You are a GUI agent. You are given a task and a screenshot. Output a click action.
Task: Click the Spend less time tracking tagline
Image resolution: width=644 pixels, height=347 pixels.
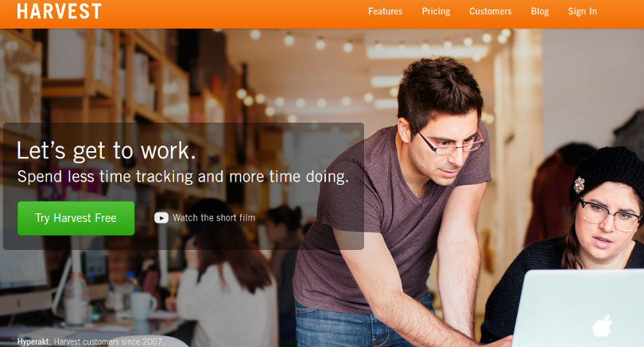click(183, 177)
